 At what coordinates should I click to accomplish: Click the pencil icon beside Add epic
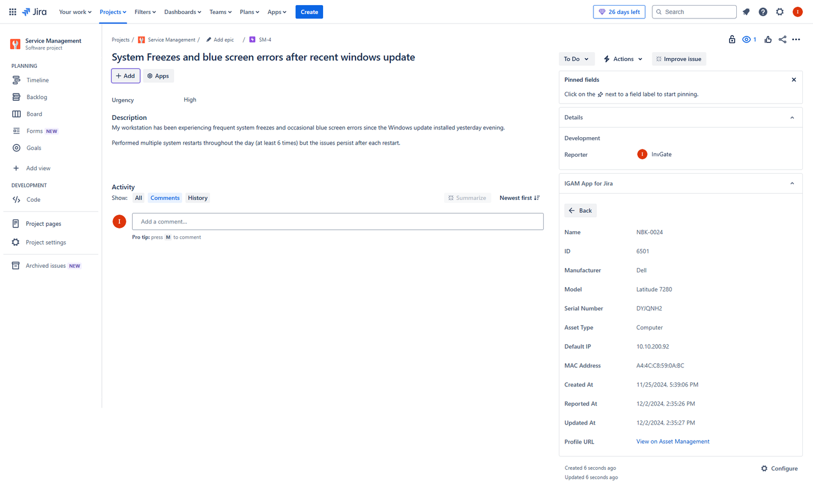(x=209, y=40)
